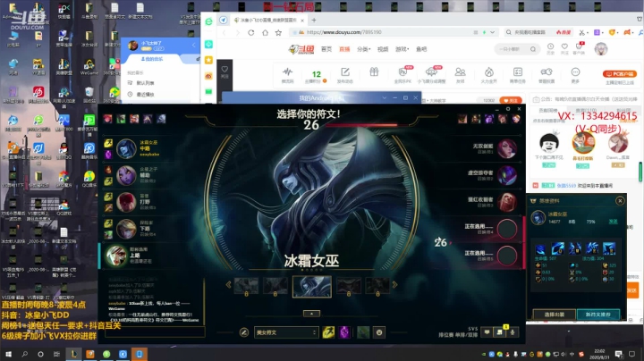Select the purple summoner spell slot
The height and width of the screenshot is (361, 644).
(344, 332)
